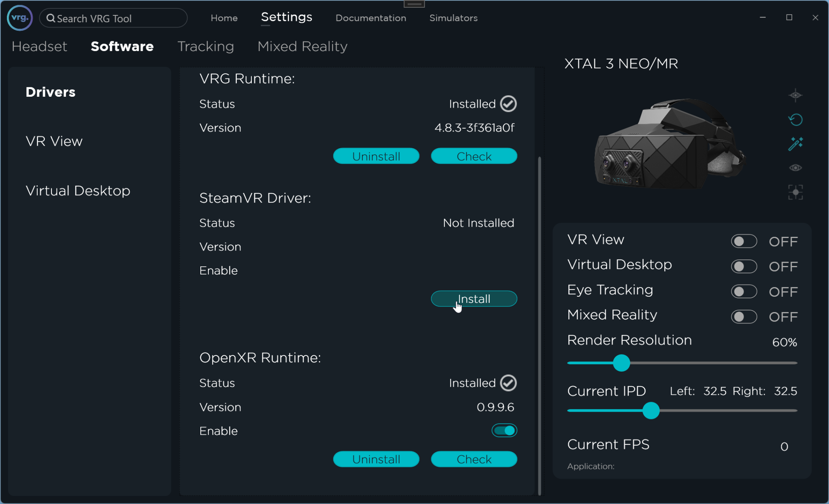
Task: Go to the Documentation section
Action: (370, 18)
